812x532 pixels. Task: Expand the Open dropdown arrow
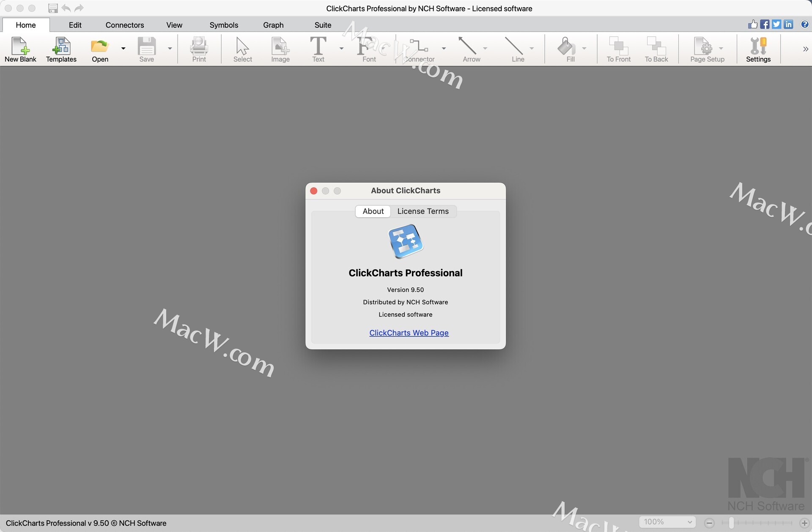point(123,48)
